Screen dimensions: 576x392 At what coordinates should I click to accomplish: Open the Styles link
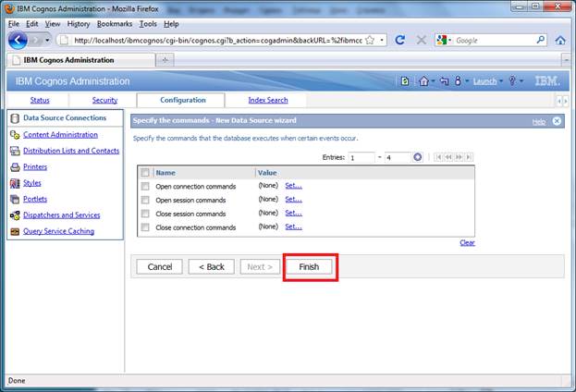click(x=32, y=183)
